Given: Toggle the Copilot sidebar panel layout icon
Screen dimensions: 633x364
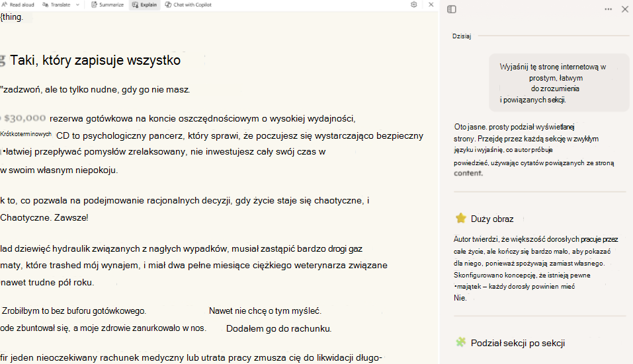Looking at the screenshot, I should click(452, 9).
